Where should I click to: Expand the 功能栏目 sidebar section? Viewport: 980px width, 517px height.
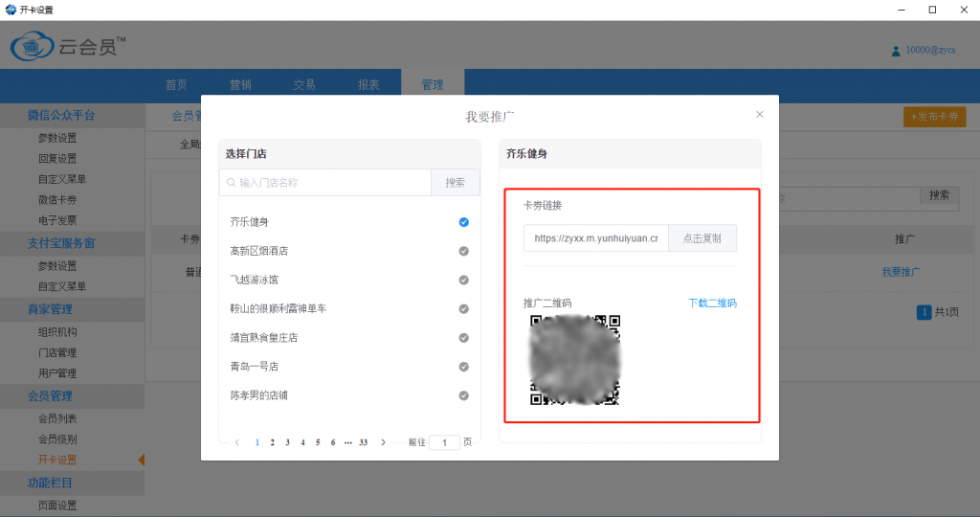pos(72,483)
